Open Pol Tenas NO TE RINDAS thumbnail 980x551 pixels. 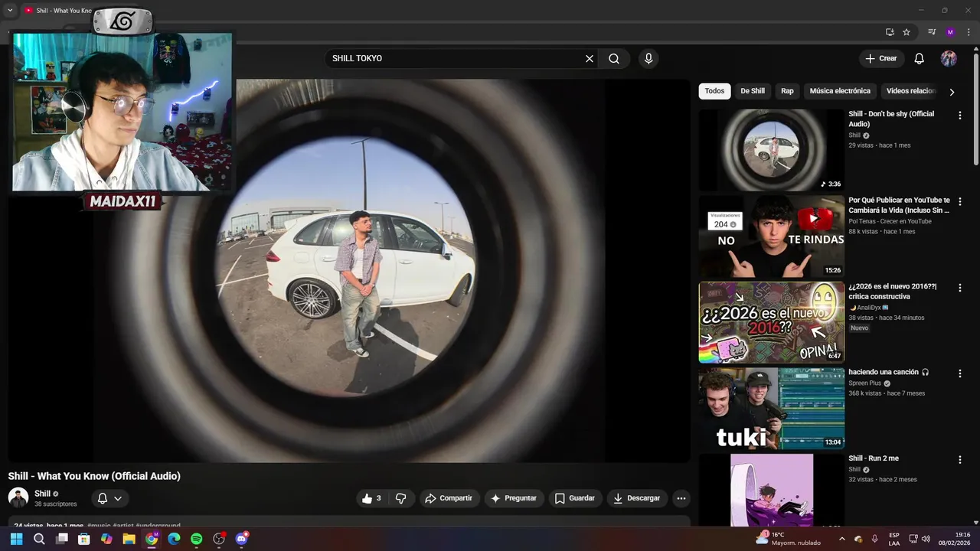(772, 236)
